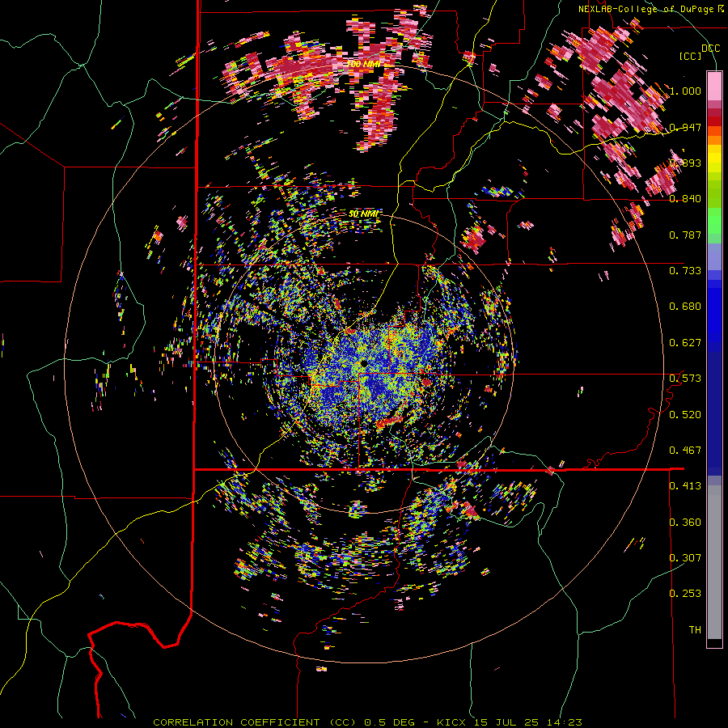Select the 0.627 scale value
The height and width of the screenshot is (728, 728).
[685, 343]
